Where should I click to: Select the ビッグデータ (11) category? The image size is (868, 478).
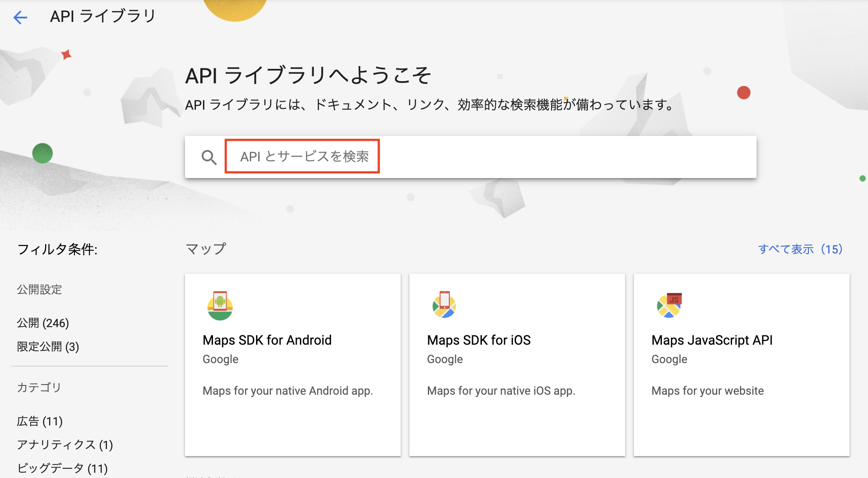[x=62, y=468]
